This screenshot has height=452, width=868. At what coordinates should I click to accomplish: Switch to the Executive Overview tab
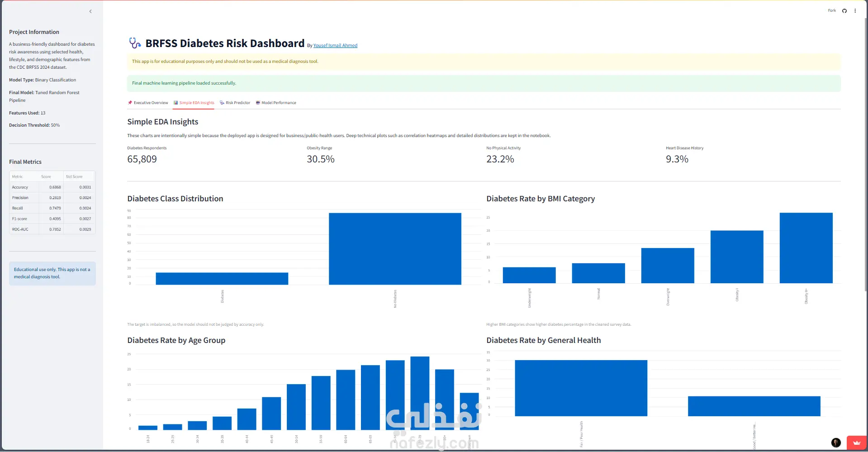pos(148,103)
